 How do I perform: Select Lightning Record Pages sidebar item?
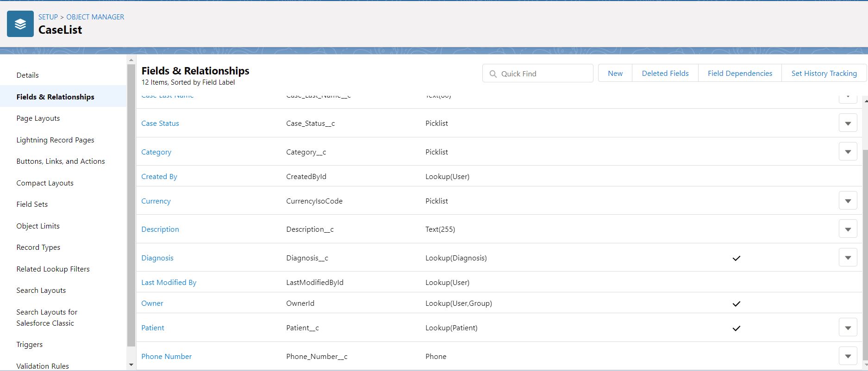click(x=55, y=140)
